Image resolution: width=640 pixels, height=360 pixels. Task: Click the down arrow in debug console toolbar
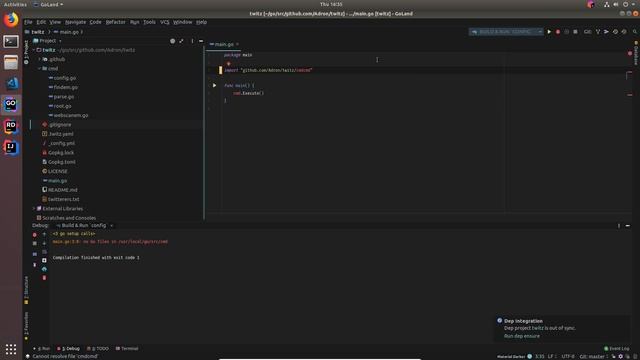[x=44, y=243]
